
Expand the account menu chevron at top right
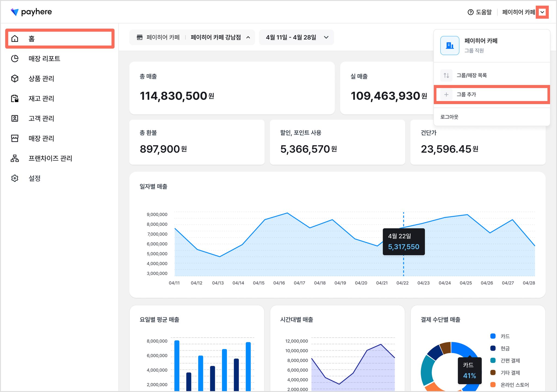[x=542, y=12]
